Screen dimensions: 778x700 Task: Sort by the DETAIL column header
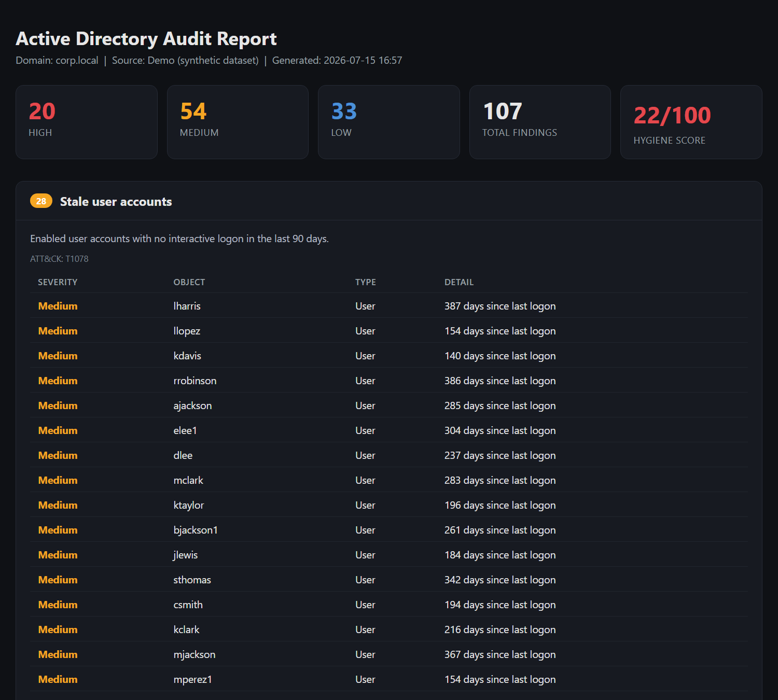tap(459, 282)
